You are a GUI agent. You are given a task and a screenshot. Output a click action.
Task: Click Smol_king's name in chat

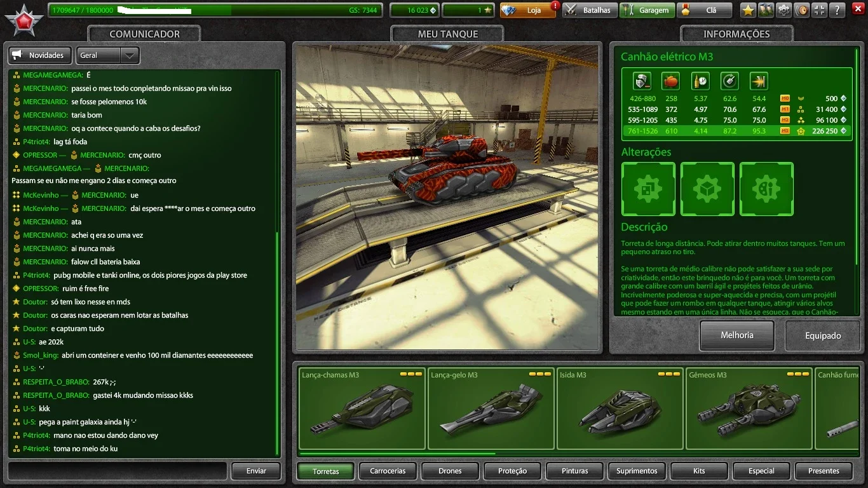click(41, 355)
